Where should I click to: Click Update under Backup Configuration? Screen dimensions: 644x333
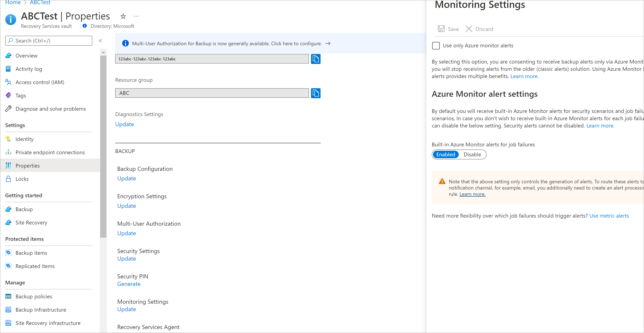126,178
